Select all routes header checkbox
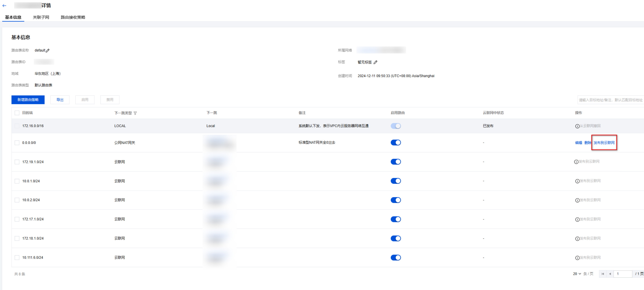The image size is (644, 290). pos(17,113)
